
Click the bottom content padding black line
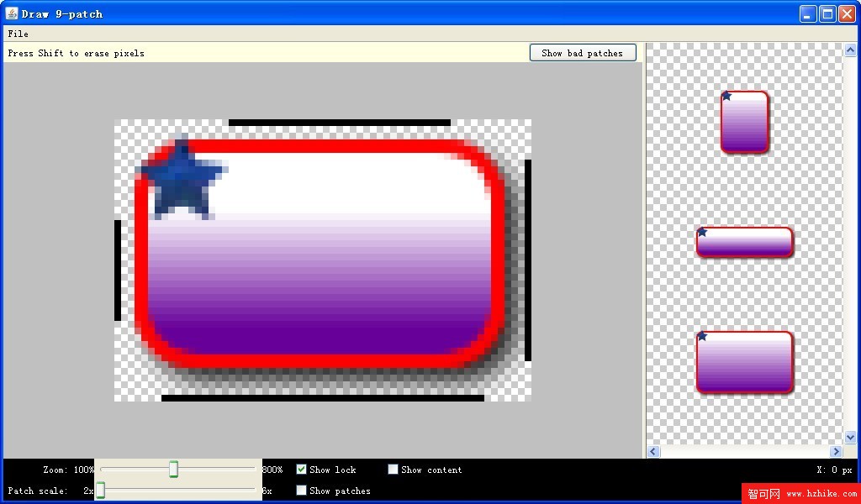323,398
